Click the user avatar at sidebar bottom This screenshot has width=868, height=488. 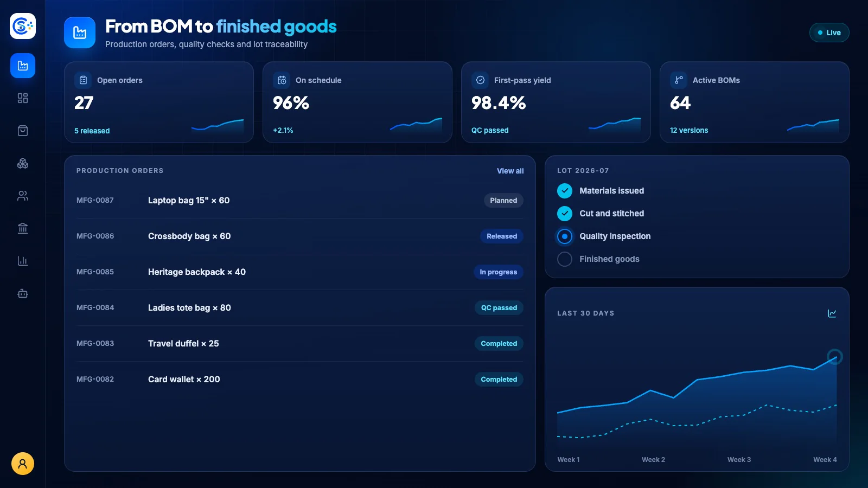tap(23, 464)
